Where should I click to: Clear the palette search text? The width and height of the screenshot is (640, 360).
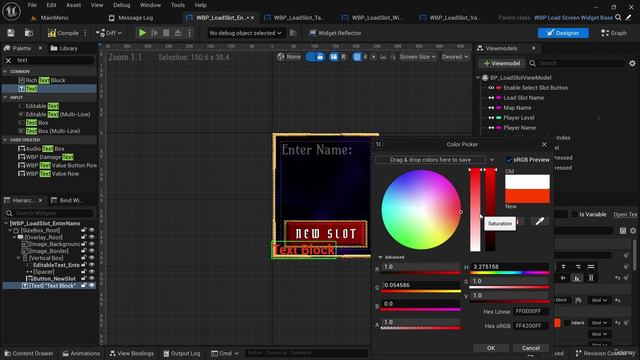click(9, 60)
